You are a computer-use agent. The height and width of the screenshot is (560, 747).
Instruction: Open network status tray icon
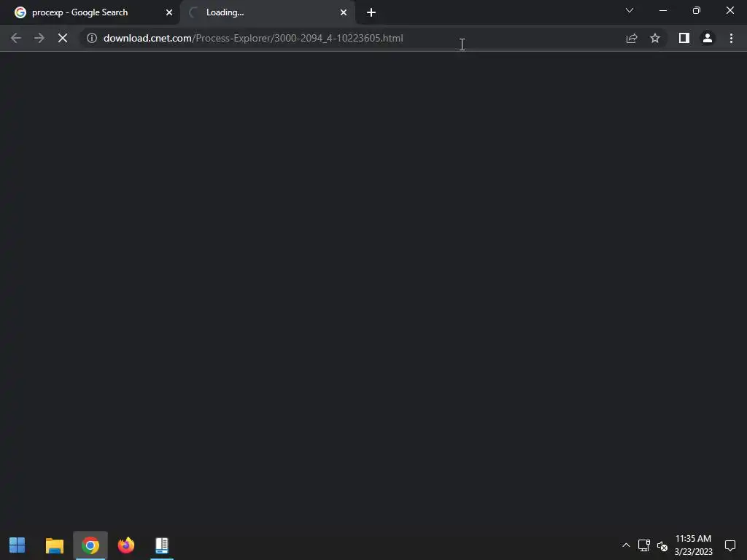[x=644, y=545]
